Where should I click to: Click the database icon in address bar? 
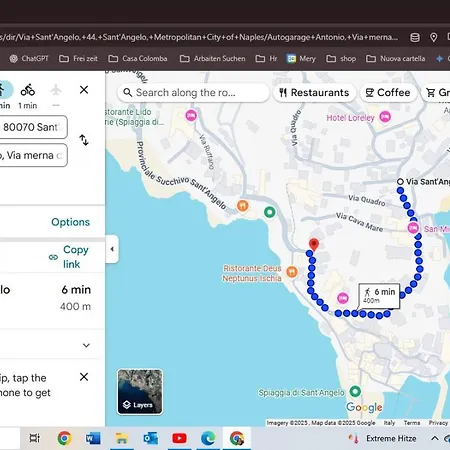coord(415,37)
